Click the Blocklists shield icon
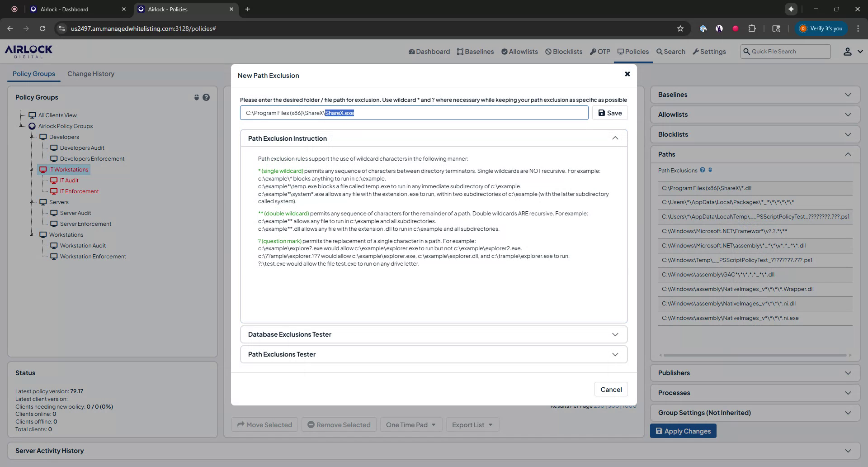The image size is (868, 467). 547,51
